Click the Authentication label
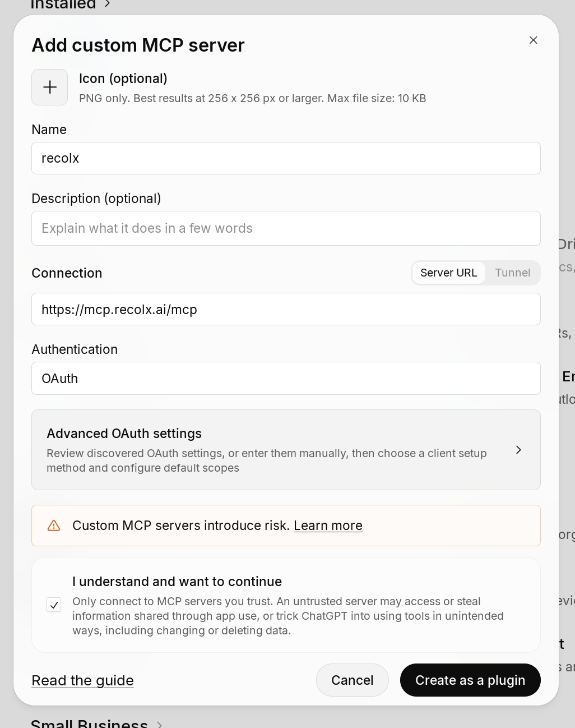Viewport: 575px width, 728px height. tap(75, 349)
